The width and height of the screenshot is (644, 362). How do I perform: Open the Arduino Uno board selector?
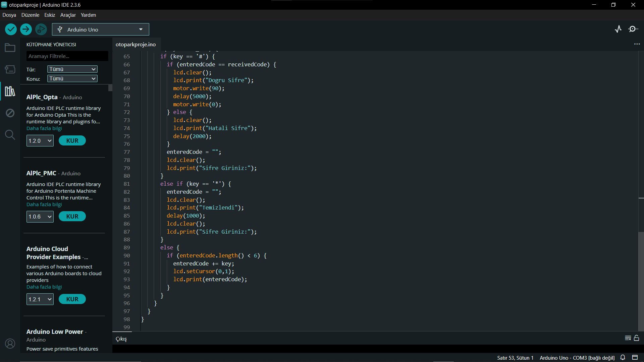point(100,29)
